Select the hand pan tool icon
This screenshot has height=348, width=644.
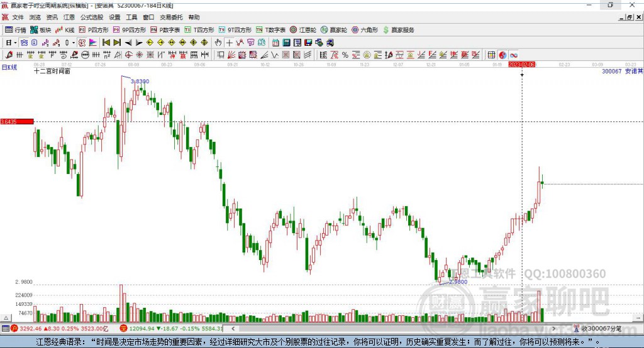218,43
